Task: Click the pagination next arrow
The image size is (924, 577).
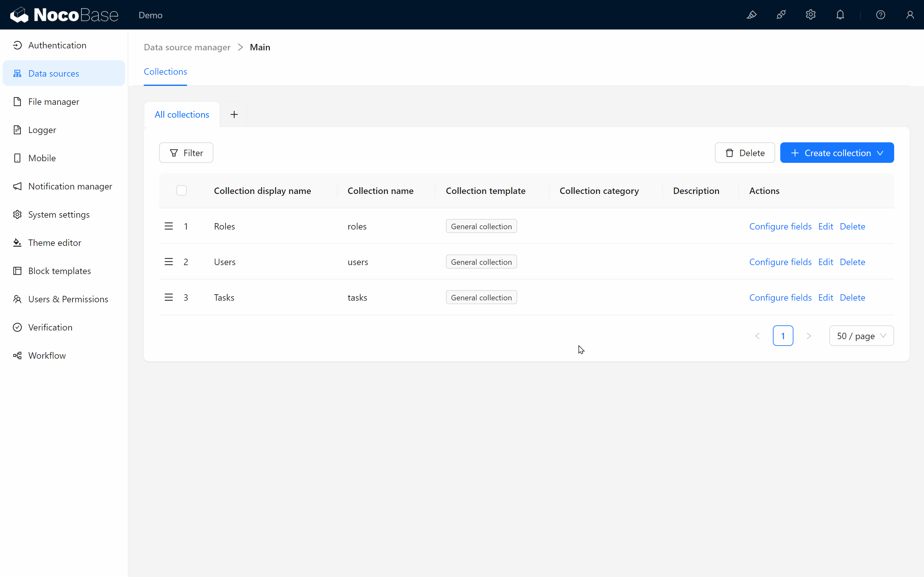Action: [x=809, y=335]
